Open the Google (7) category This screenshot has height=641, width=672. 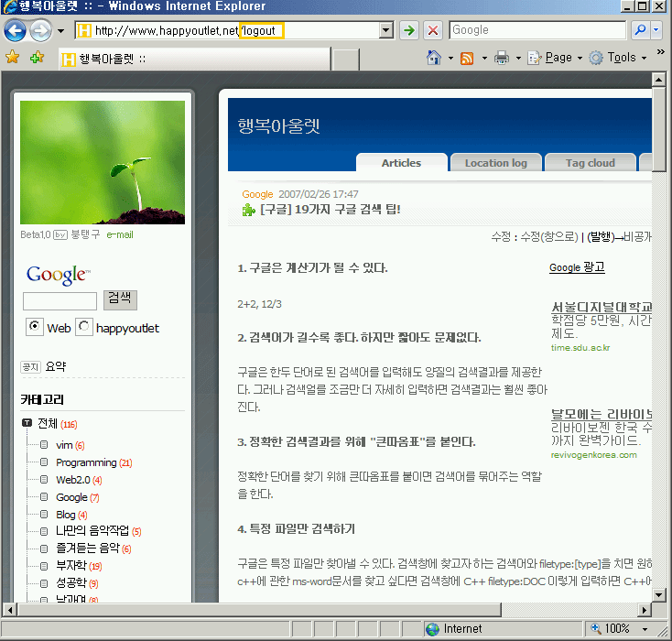pyautogui.click(x=78, y=497)
